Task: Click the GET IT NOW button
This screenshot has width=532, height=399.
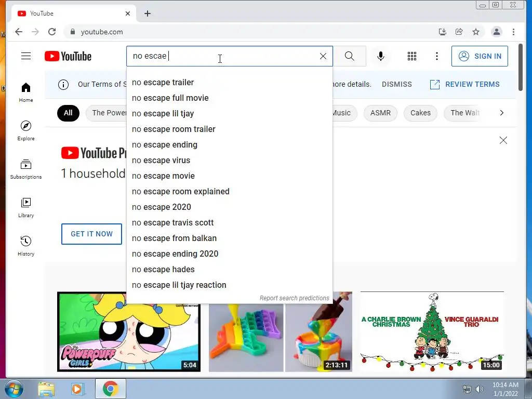Action: [x=91, y=234]
